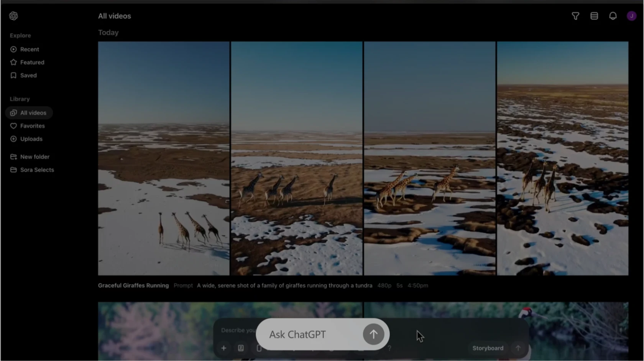Open Uploads in the Library
Image resolution: width=644 pixels, height=361 pixels.
click(x=31, y=139)
